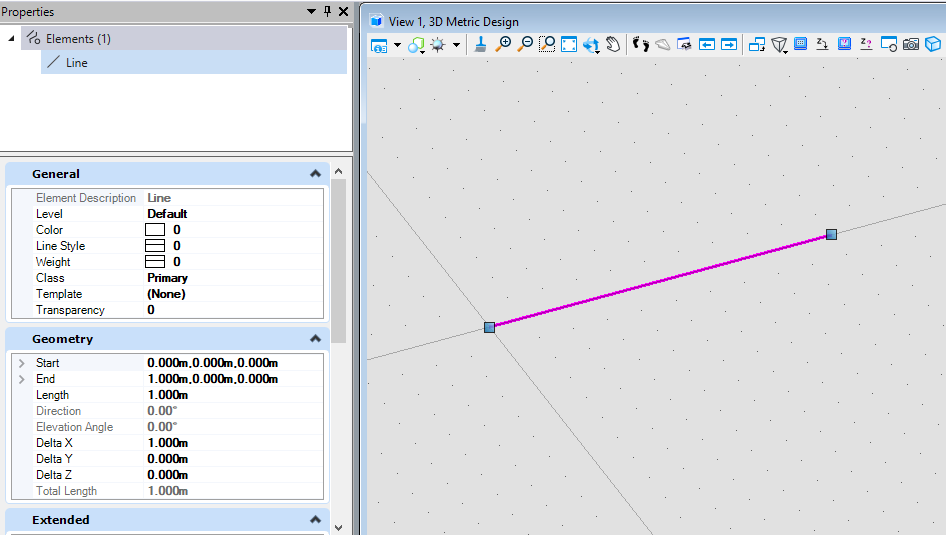Click the End coordinates value
This screenshot has height=535, width=946.
(x=212, y=379)
